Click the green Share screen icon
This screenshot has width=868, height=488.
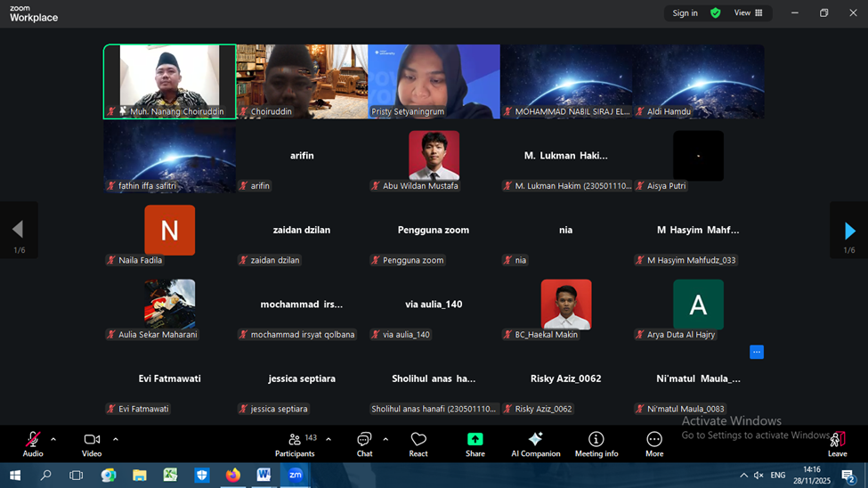[x=475, y=443]
